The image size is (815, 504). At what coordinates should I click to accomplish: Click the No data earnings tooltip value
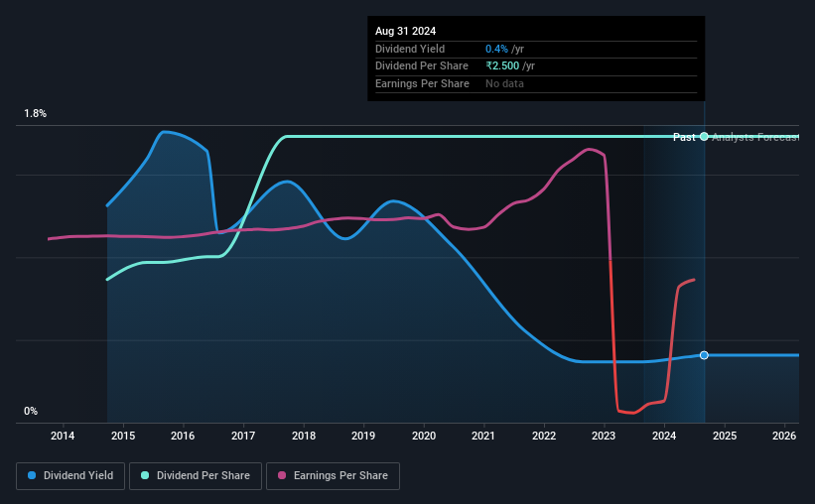click(504, 83)
